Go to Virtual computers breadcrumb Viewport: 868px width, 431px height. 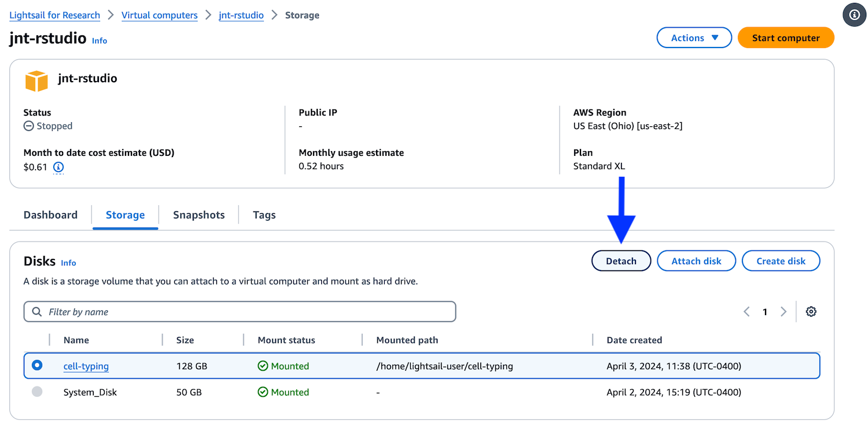(x=160, y=15)
